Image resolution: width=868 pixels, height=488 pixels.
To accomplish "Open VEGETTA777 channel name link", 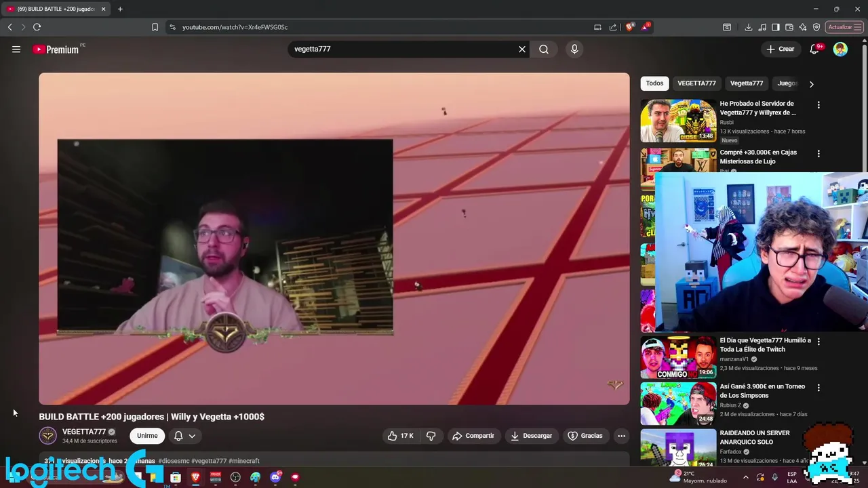I will [84, 432].
